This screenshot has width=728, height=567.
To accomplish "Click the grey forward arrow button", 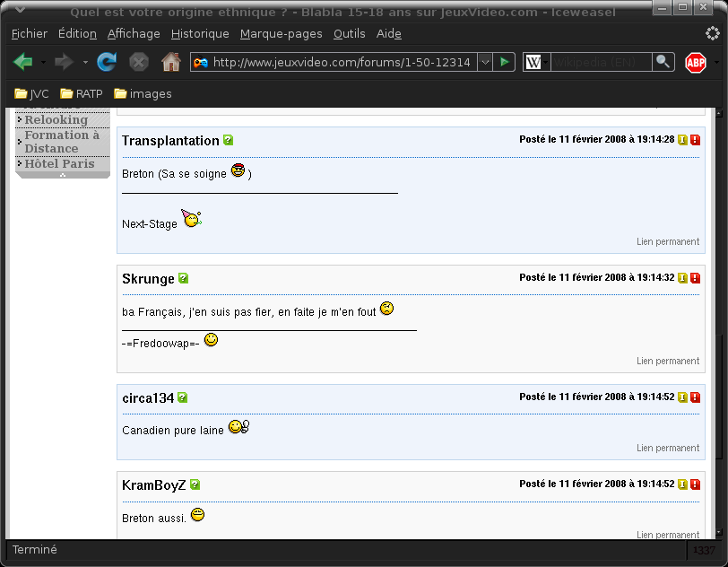I will [x=64, y=62].
